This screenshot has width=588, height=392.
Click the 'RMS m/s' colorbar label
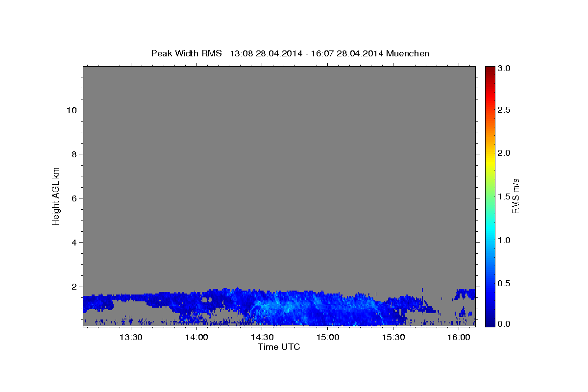coord(515,196)
